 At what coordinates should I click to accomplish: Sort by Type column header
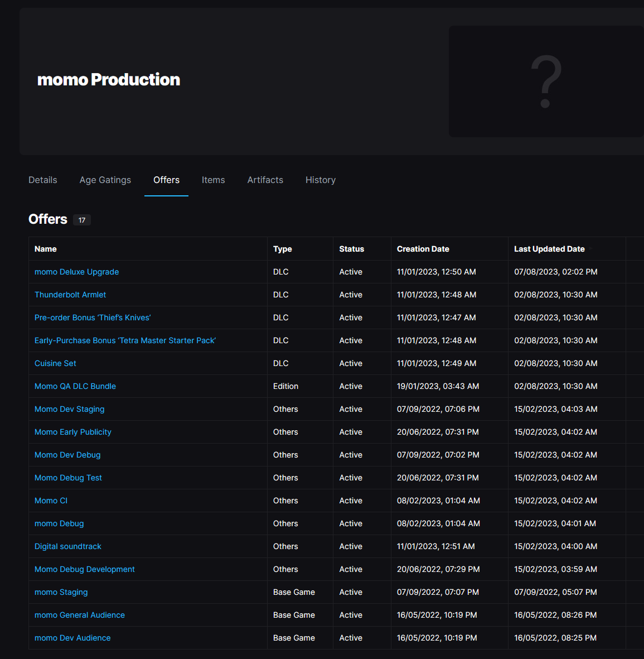pyautogui.click(x=282, y=249)
